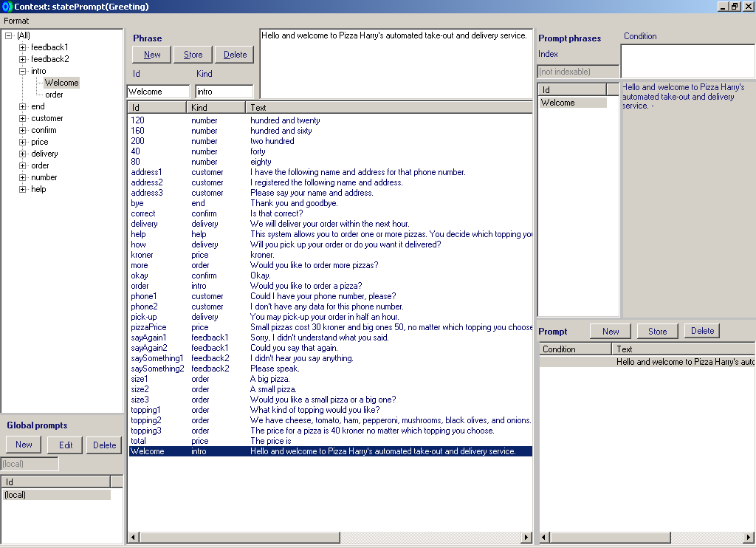Select the customer category label in the tree

point(47,118)
